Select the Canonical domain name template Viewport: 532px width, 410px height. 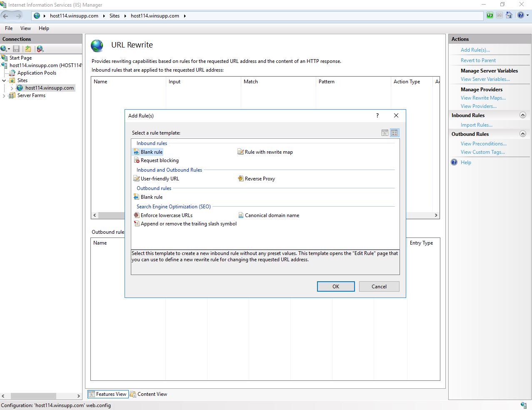[269, 215]
